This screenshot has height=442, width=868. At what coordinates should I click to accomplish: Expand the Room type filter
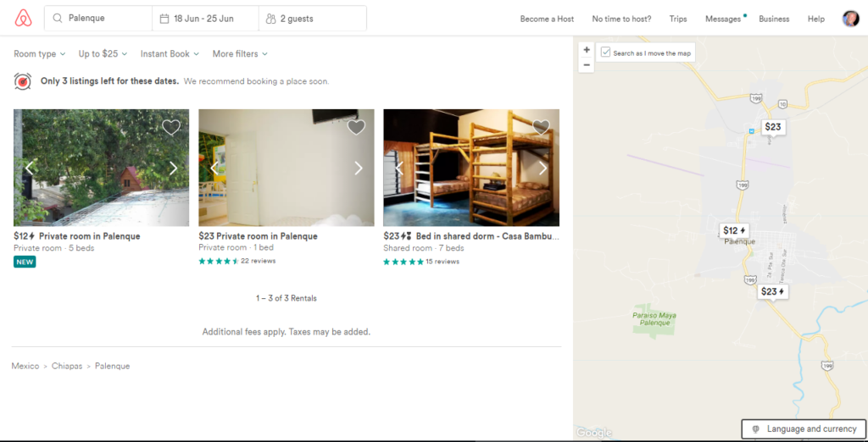pos(40,54)
